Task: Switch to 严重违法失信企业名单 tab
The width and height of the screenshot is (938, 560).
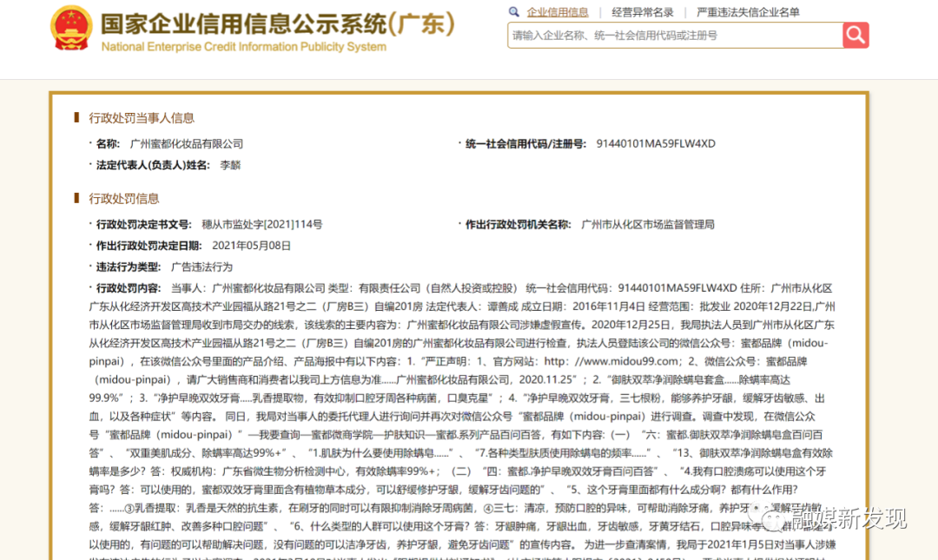Action: [749, 12]
